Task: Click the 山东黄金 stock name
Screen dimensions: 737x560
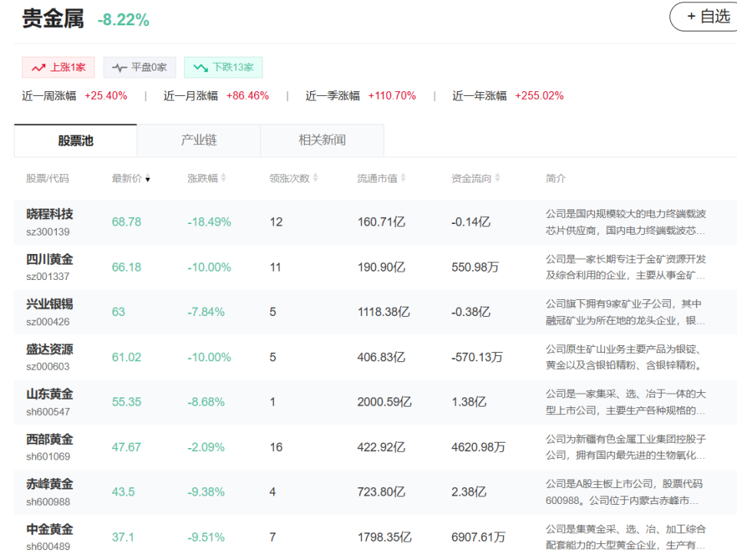Action: click(50, 394)
